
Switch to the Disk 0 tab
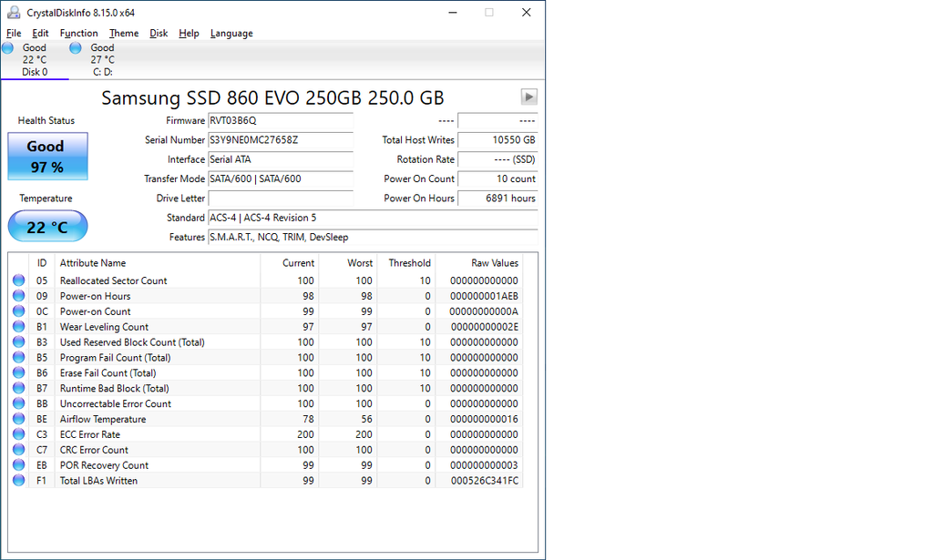[x=35, y=60]
